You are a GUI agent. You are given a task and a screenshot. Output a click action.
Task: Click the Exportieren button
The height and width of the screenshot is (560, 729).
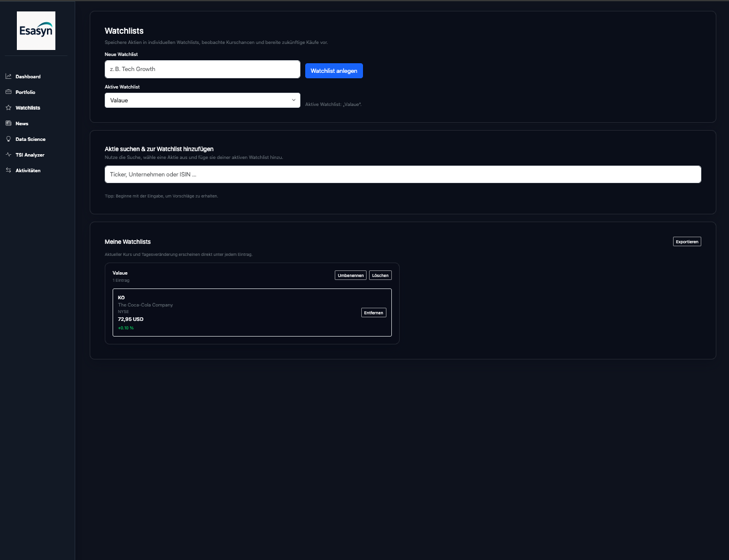(x=687, y=241)
